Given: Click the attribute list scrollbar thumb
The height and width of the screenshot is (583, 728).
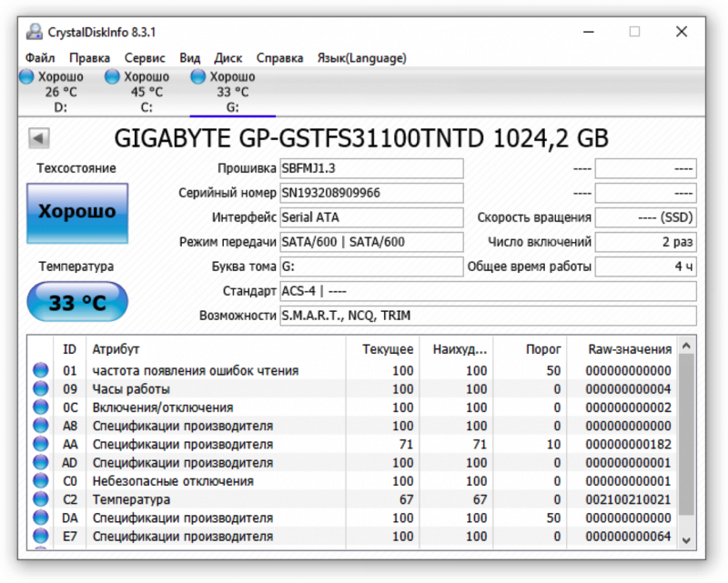Looking at the screenshot, I should (686, 435).
